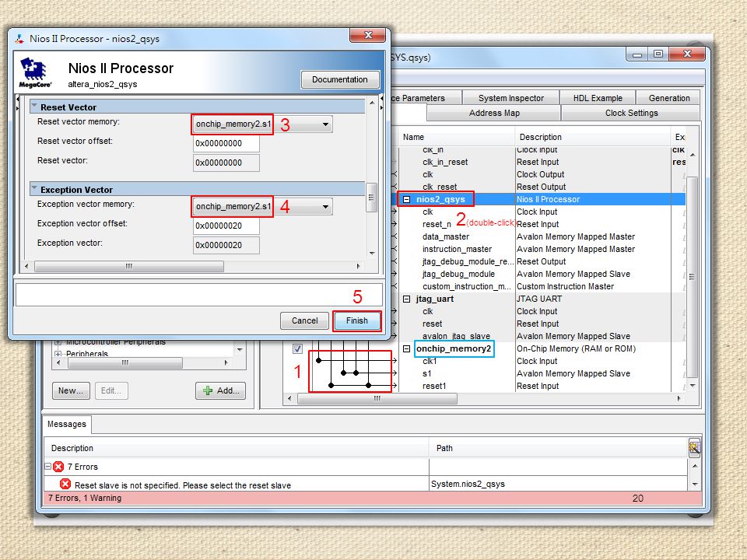
Task: Collapse the Exception Vector section
Action: (34, 188)
